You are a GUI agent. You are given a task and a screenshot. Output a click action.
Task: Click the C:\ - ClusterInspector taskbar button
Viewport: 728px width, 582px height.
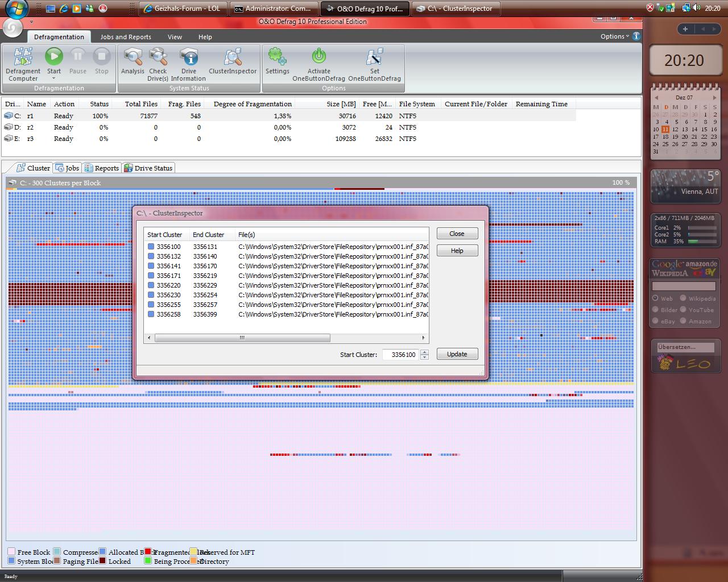point(455,9)
